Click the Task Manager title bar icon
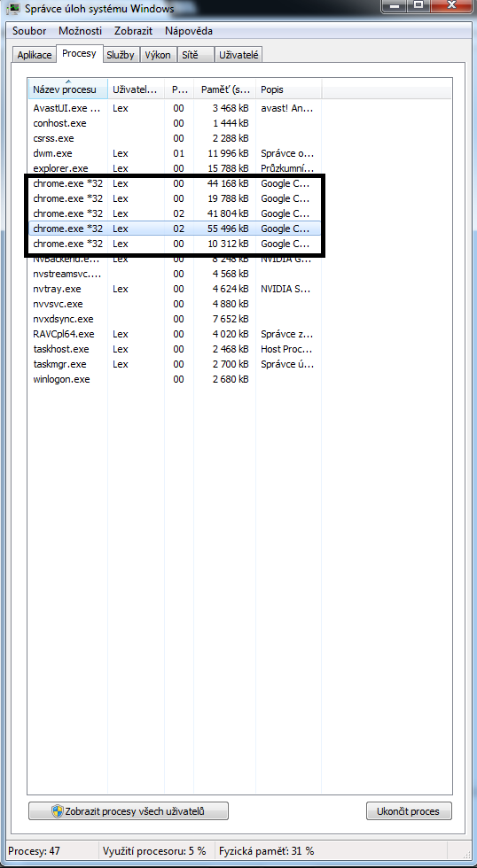Image resolution: width=477 pixels, height=868 pixels. coord(13,8)
